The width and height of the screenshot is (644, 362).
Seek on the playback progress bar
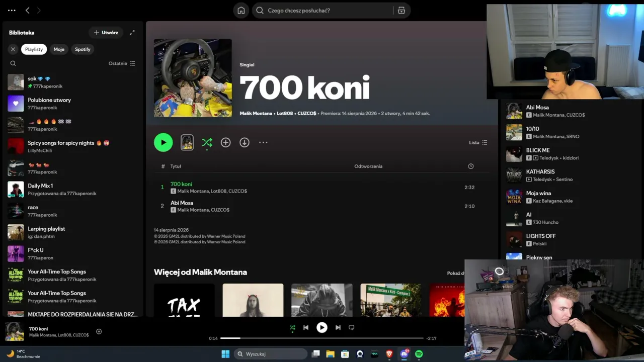322,338
